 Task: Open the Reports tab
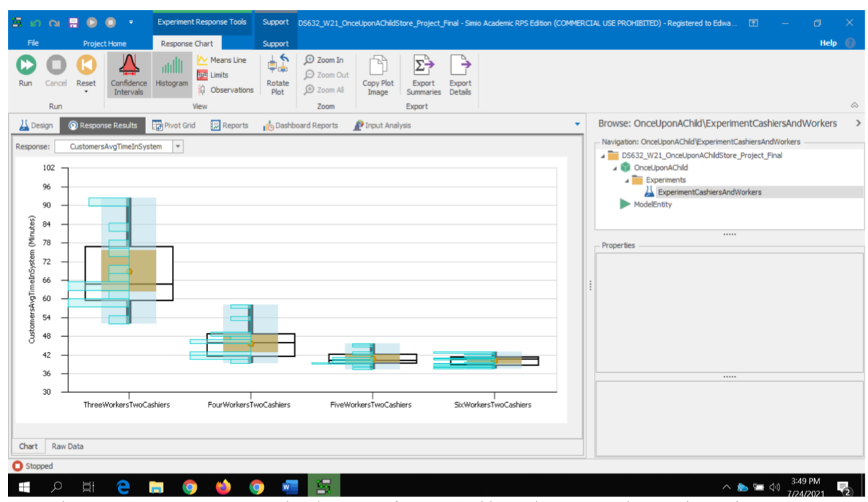click(229, 125)
